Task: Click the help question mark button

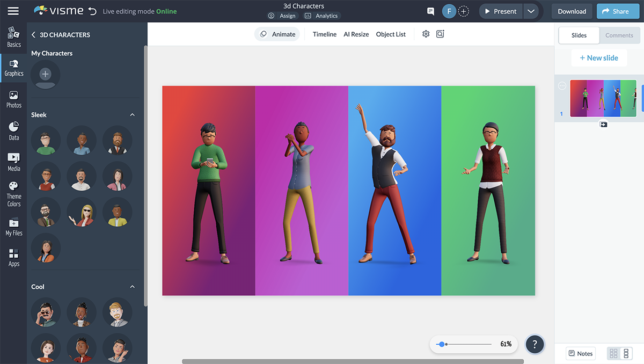Action: point(535,344)
